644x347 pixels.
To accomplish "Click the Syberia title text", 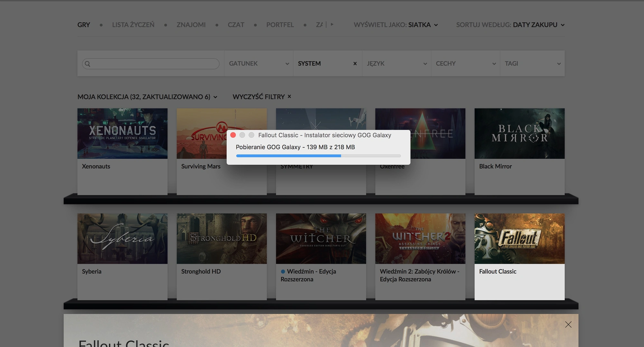I will 91,271.
